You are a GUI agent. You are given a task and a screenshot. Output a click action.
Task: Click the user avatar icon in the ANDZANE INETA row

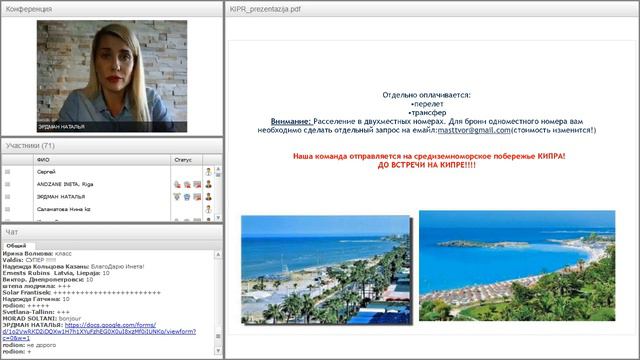click(x=209, y=184)
